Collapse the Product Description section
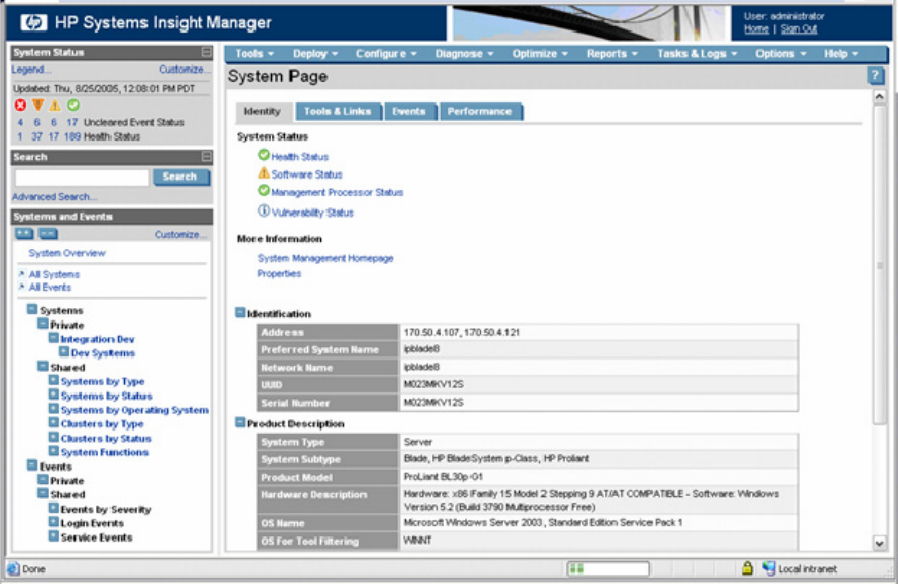898x584 pixels. 241,423
